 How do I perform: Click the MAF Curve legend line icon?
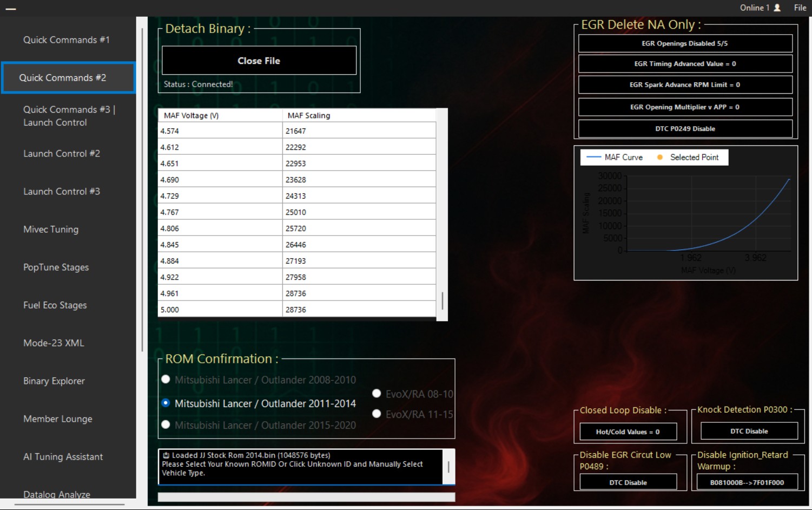pos(593,157)
